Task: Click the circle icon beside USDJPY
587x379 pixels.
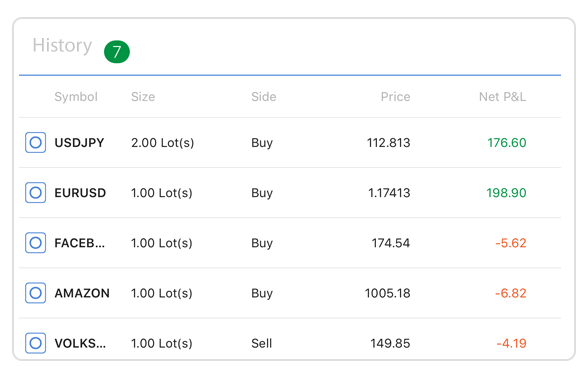Action: [36, 142]
